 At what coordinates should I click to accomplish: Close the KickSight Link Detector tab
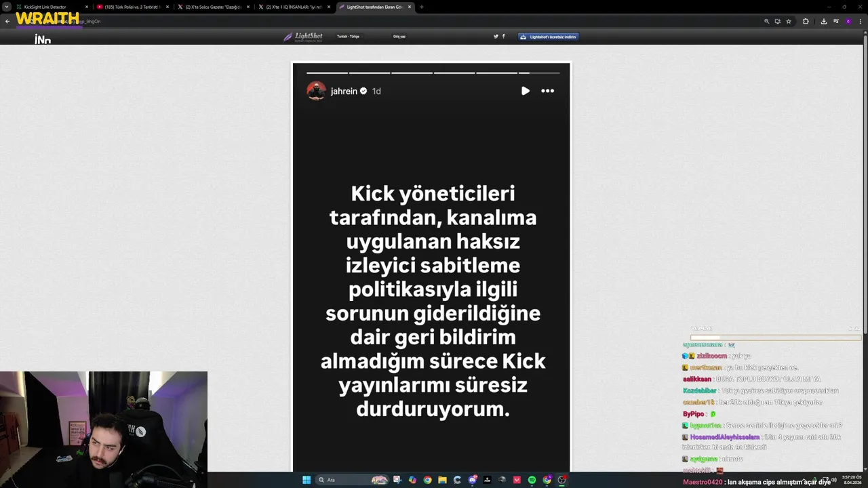point(87,7)
